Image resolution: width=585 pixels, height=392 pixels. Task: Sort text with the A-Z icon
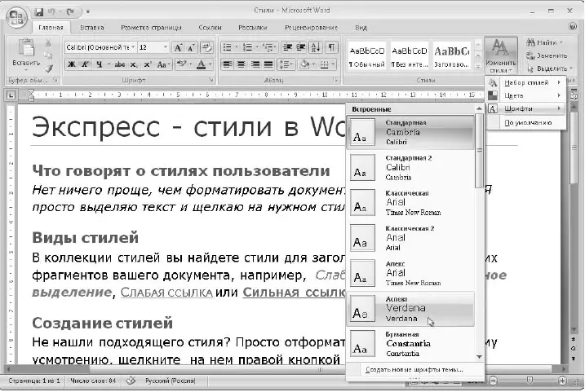click(316, 47)
